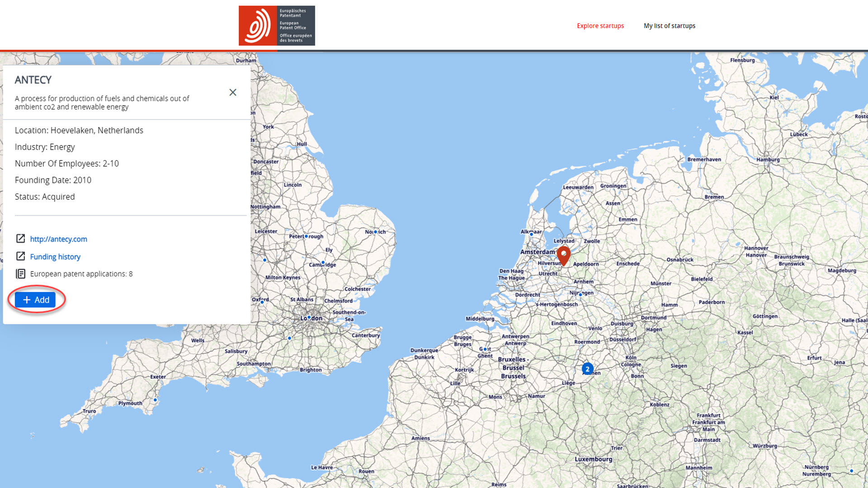Image resolution: width=868 pixels, height=488 pixels.
Task: Close the ANTECY info panel
Action: click(x=233, y=92)
